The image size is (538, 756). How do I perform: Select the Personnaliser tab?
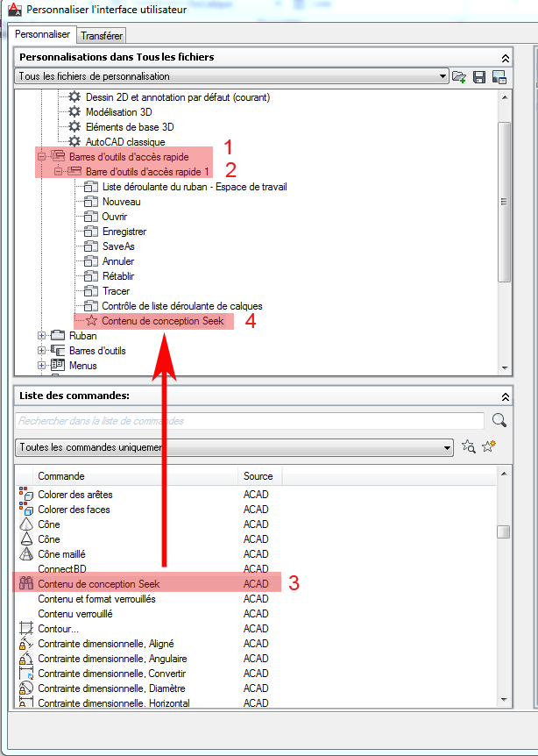pos(44,35)
